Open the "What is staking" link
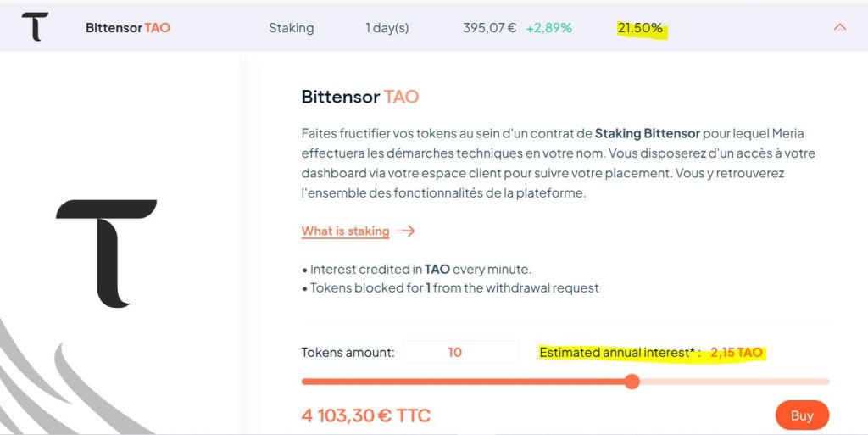Screen dimensions: 868x435 click(x=345, y=231)
